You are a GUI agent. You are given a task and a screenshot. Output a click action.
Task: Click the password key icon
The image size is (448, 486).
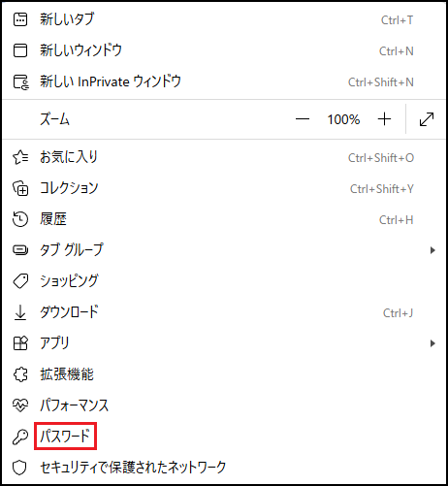20,437
